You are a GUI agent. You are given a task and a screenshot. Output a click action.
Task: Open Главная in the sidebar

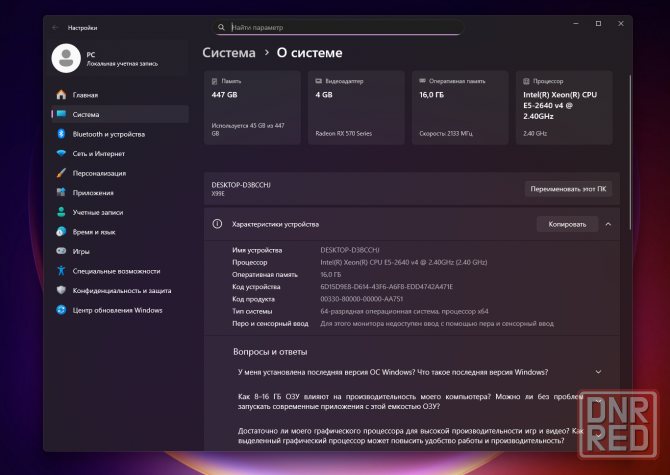tap(120, 95)
